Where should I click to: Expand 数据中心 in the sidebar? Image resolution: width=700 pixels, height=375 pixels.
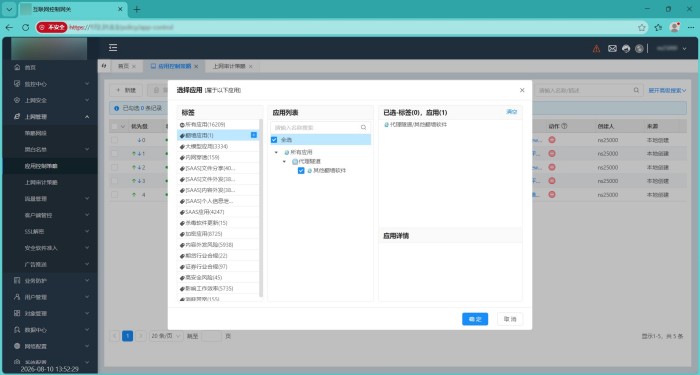click(x=49, y=330)
